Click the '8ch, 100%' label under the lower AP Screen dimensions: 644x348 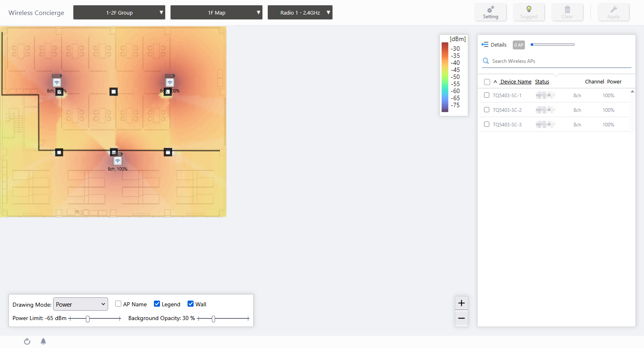pos(117,169)
